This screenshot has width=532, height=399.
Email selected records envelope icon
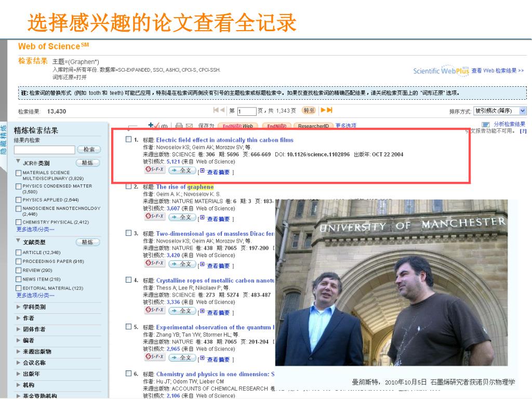(x=189, y=126)
